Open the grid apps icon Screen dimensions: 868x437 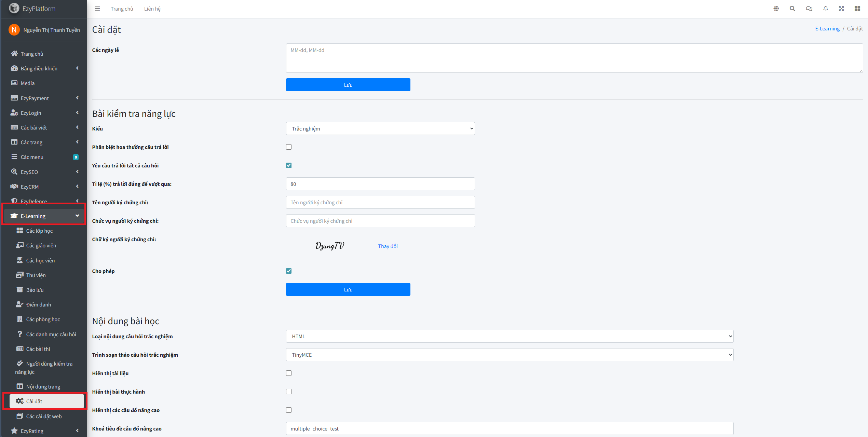(857, 9)
